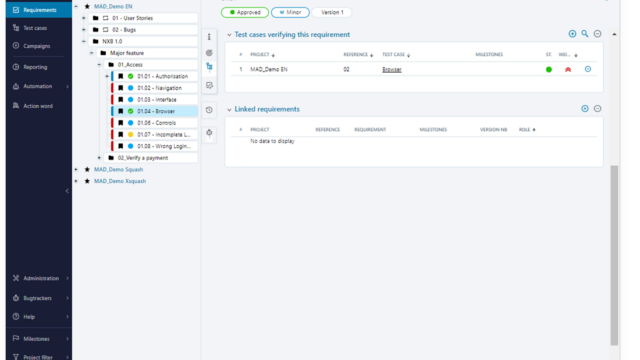Image resolution: width=640 pixels, height=360 pixels.
Task: Add a linked requirement with plus icon
Action: 585,109
